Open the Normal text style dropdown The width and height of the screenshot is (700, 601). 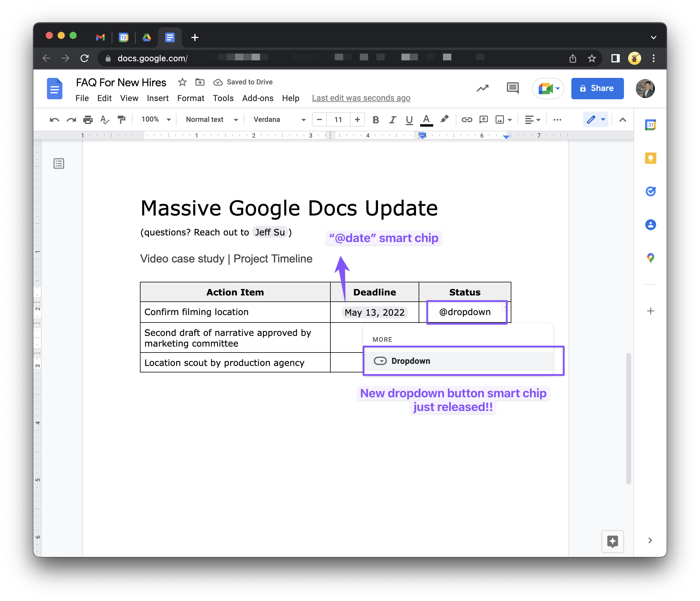click(x=212, y=119)
